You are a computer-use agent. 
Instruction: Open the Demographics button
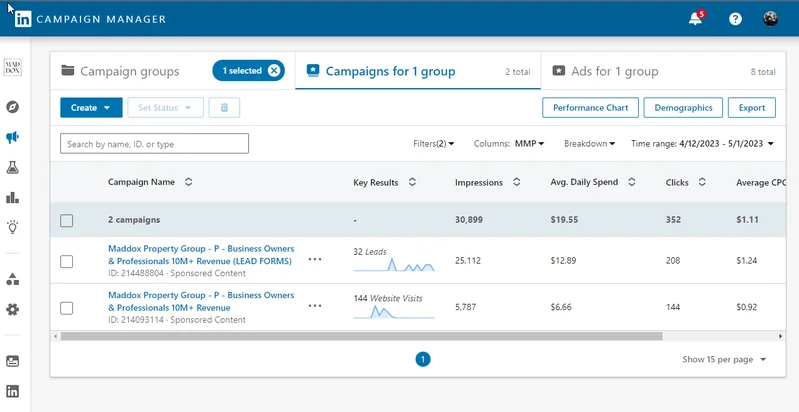[x=683, y=107]
